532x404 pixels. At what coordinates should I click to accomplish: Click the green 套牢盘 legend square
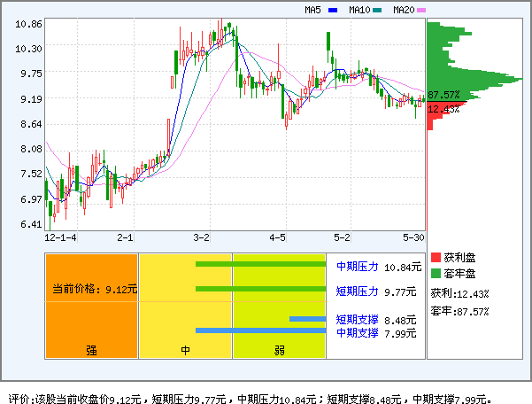coord(436,274)
